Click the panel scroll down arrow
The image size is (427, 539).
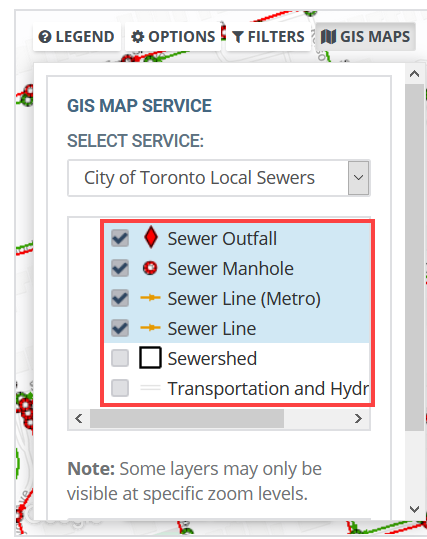(x=415, y=509)
